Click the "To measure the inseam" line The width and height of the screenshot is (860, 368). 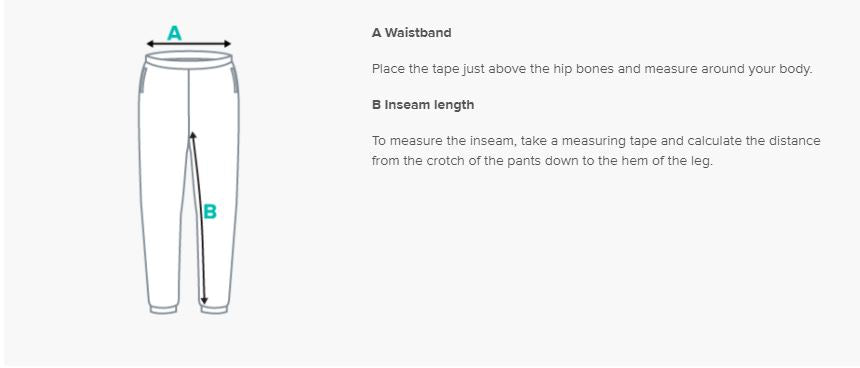tap(596, 141)
